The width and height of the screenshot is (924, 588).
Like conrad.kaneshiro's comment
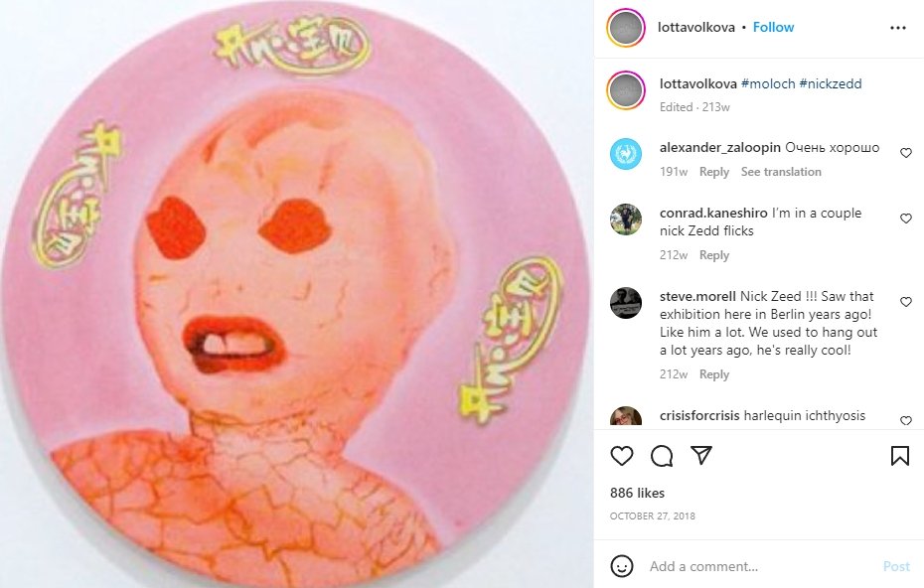tap(906, 219)
